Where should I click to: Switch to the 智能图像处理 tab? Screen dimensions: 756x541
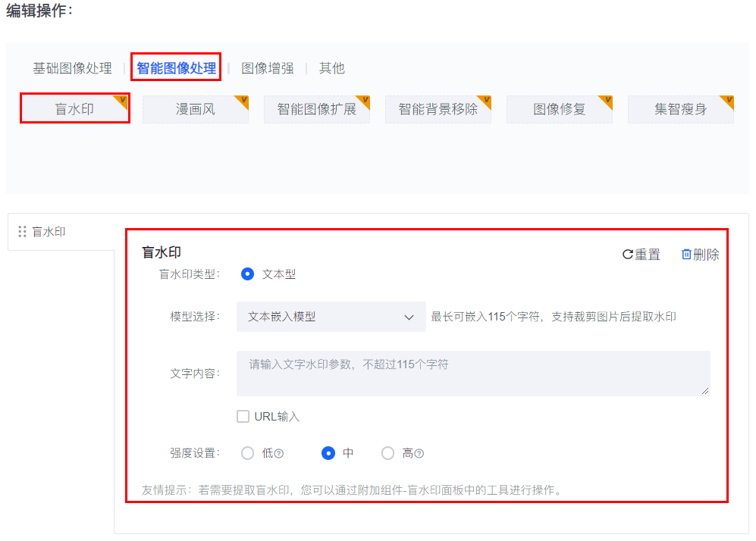[177, 68]
